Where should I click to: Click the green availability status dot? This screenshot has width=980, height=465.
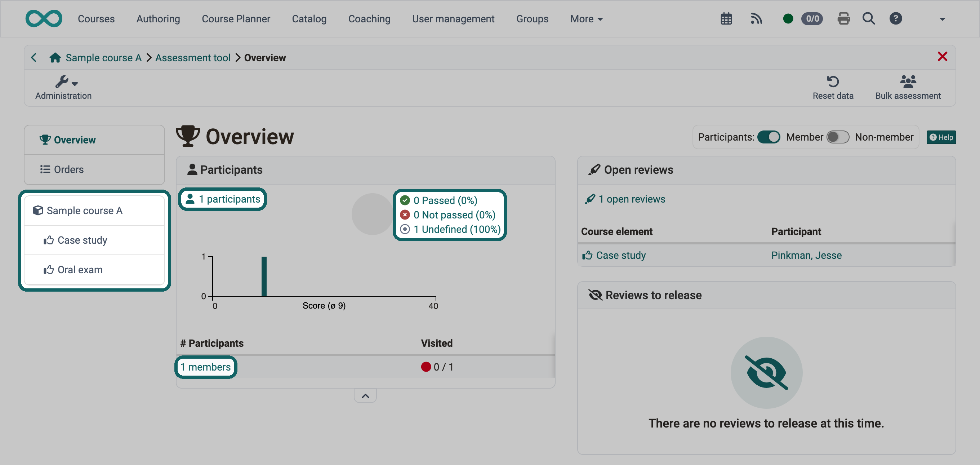(788, 19)
